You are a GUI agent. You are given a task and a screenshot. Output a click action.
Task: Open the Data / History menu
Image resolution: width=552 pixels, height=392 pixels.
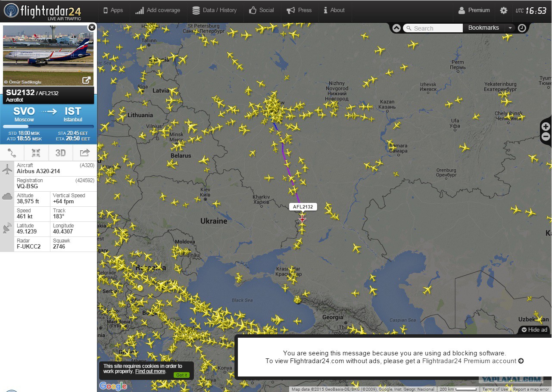215,10
